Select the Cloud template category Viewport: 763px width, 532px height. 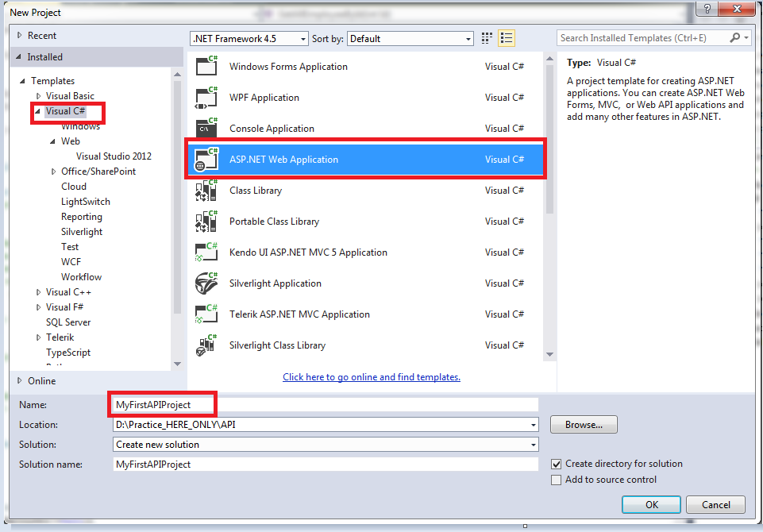pyautogui.click(x=74, y=187)
